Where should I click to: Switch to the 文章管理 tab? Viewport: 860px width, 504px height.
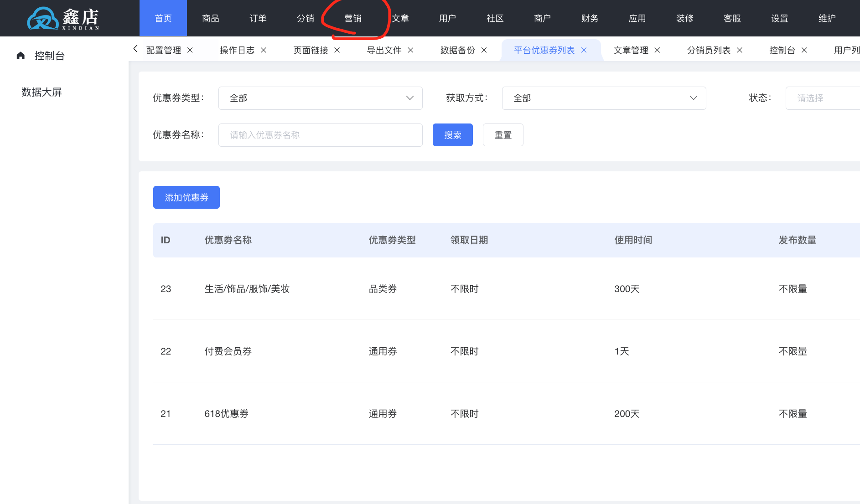coord(631,50)
